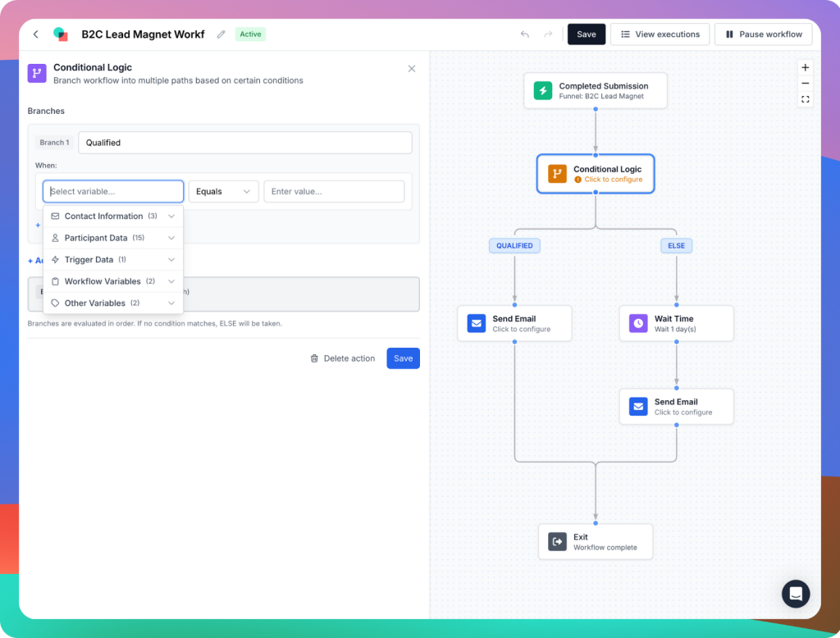840x638 pixels.
Task: Click the zoom-in plus control
Action: (805, 67)
